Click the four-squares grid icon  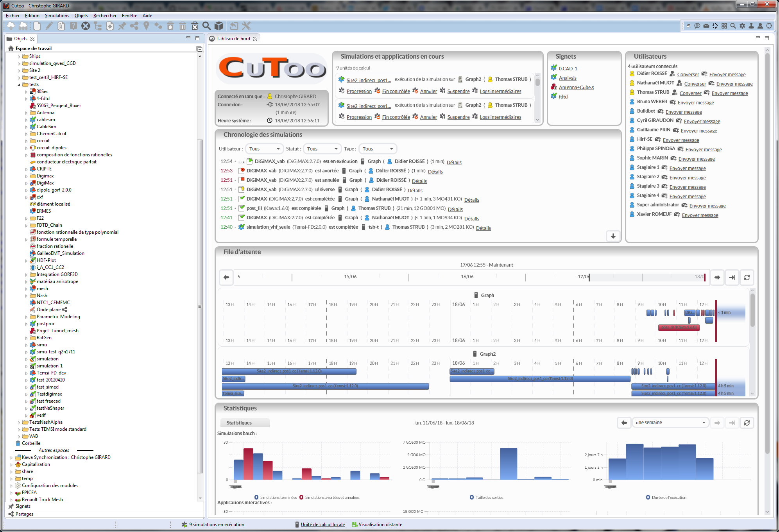pyautogui.click(x=724, y=26)
